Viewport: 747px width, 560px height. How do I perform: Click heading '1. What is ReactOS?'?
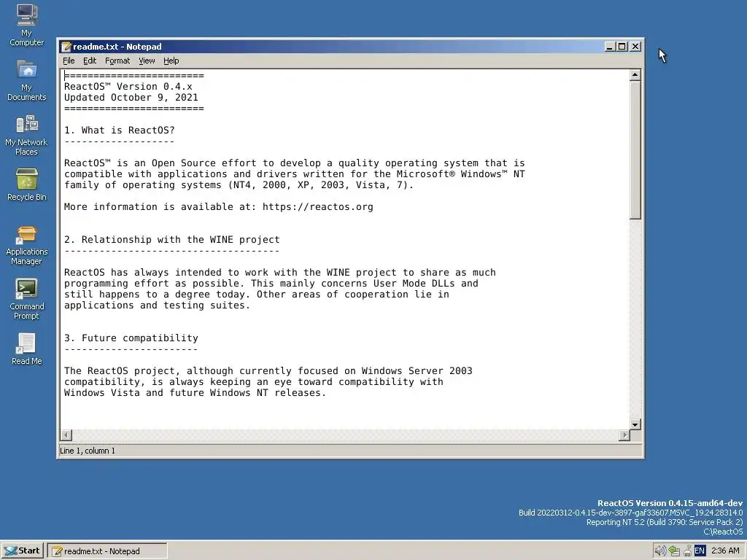pyautogui.click(x=120, y=130)
